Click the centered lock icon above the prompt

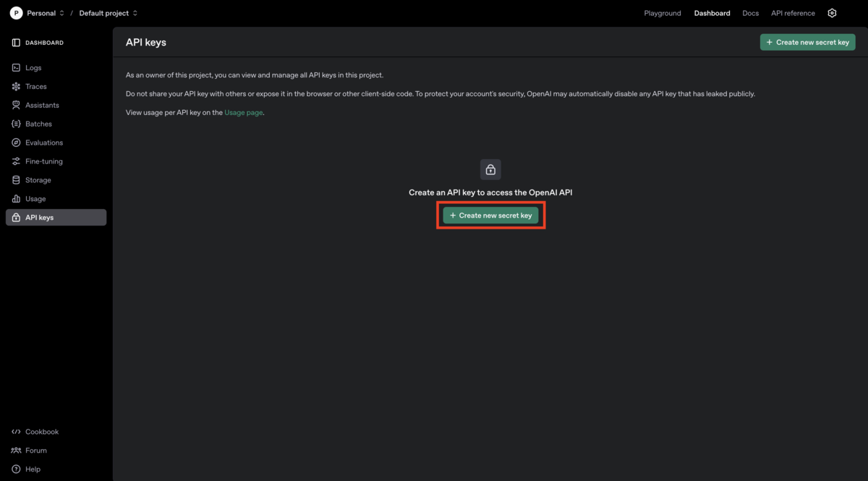[490, 169]
